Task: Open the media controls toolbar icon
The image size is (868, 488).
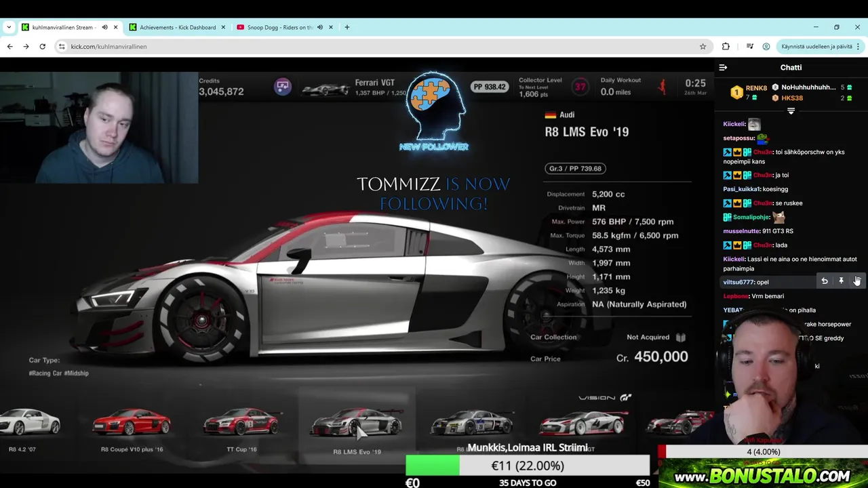Action: (749, 46)
